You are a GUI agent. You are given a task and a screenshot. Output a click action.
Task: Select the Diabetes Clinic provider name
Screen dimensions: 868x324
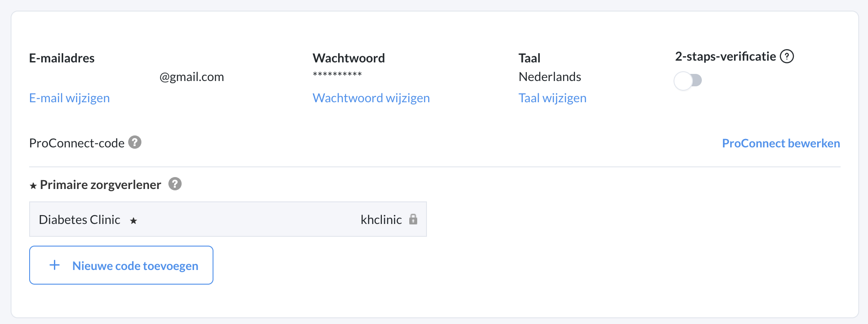pos(80,220)
